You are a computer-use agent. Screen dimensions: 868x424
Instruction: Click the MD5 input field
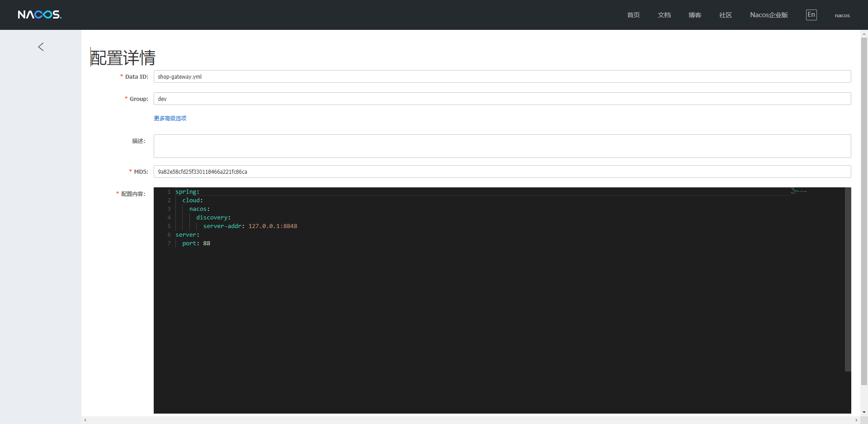coord(502,172)
